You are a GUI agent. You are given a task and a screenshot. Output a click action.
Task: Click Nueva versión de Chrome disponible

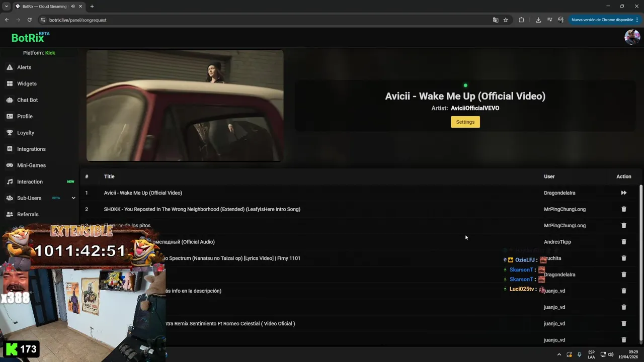click(x=604, y=20)
